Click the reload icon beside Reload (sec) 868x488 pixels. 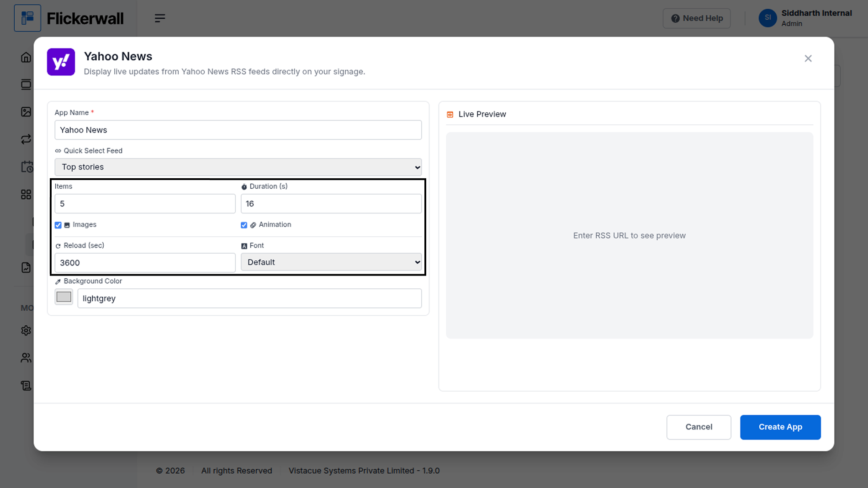coord(58,246)
